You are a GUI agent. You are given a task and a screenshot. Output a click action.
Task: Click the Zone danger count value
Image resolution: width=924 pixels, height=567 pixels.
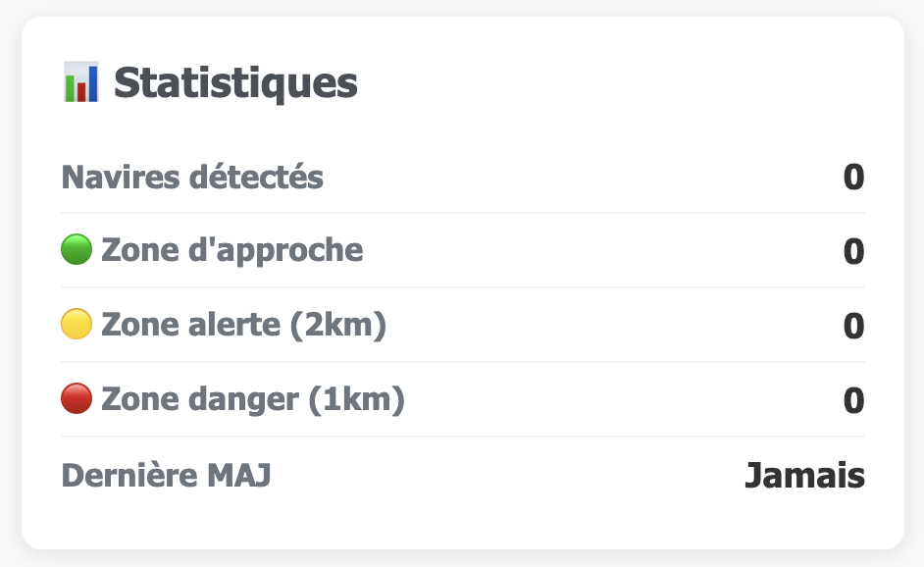[x=853, y=400]
